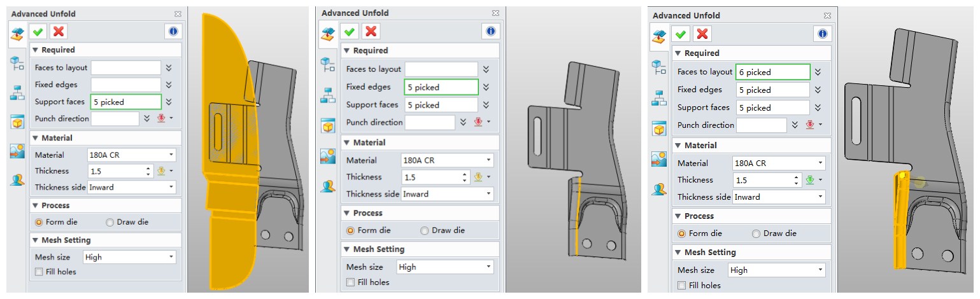Open yellow cube icon in middle panel sidebar

pyautogui.click(x=328, y=126)
